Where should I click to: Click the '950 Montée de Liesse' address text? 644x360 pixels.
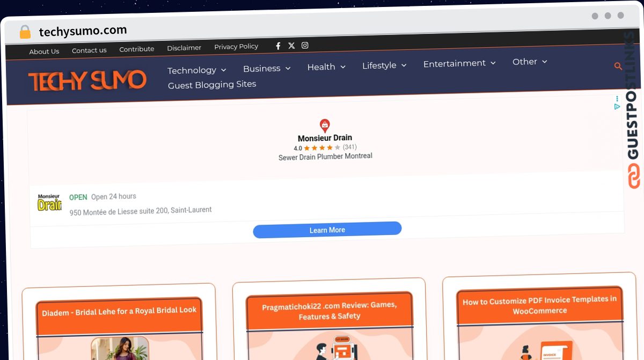[x=141, y=211]
